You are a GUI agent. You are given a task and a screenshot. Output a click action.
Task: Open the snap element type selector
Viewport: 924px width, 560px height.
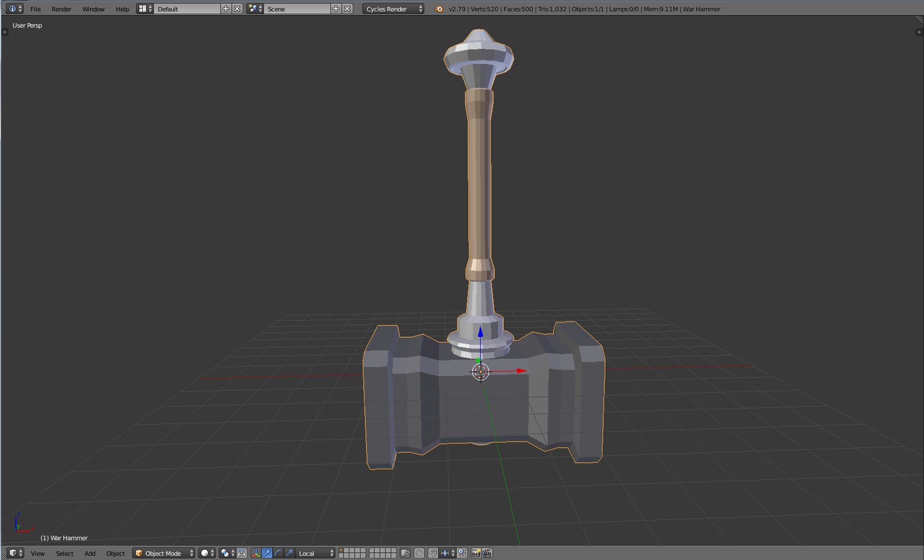448,553
